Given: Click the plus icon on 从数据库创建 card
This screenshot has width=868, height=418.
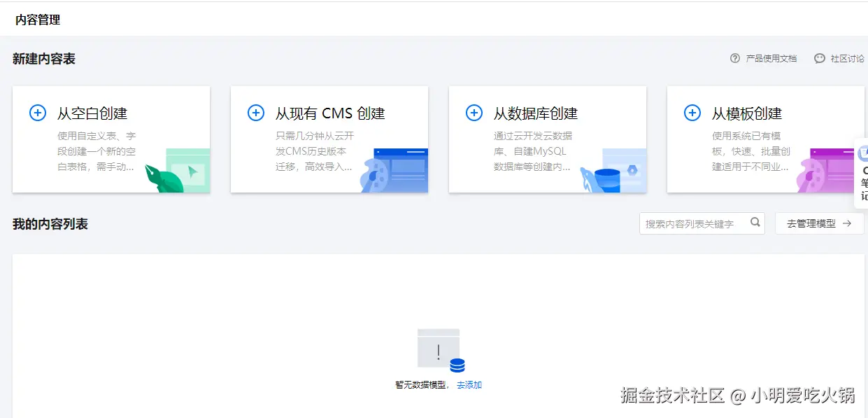Looking at the screenshot, I should (x=474, y=112).
